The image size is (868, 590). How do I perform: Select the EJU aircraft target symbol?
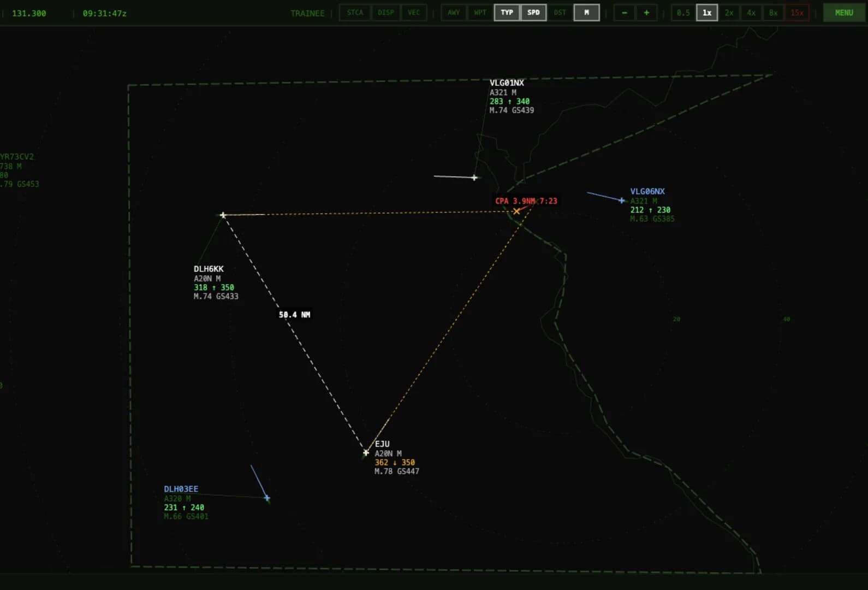click(366, 453)
